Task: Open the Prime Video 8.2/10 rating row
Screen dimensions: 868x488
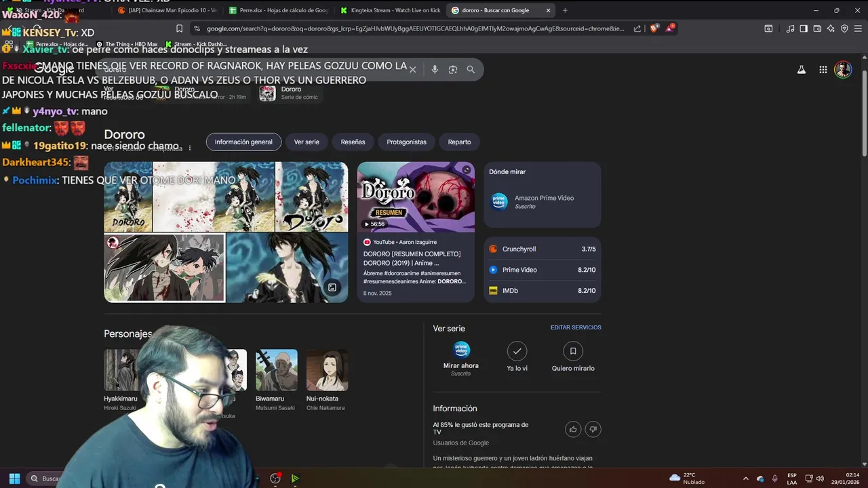Action: 542,270
